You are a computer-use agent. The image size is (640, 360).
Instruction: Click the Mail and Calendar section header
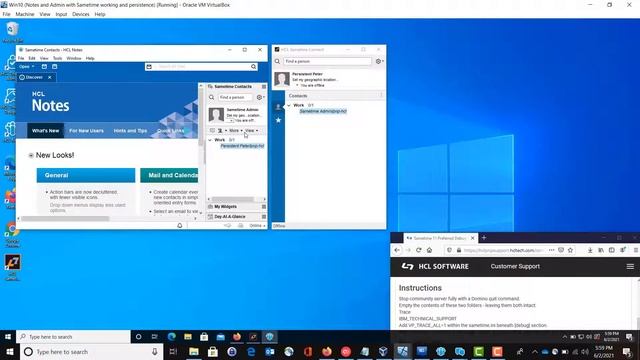169,175
